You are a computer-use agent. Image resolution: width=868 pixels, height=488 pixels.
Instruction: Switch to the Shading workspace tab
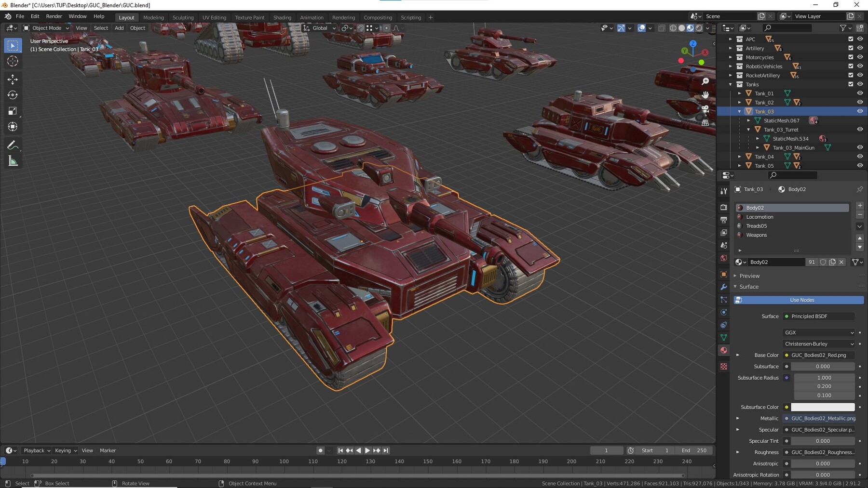tap(282, 17)
